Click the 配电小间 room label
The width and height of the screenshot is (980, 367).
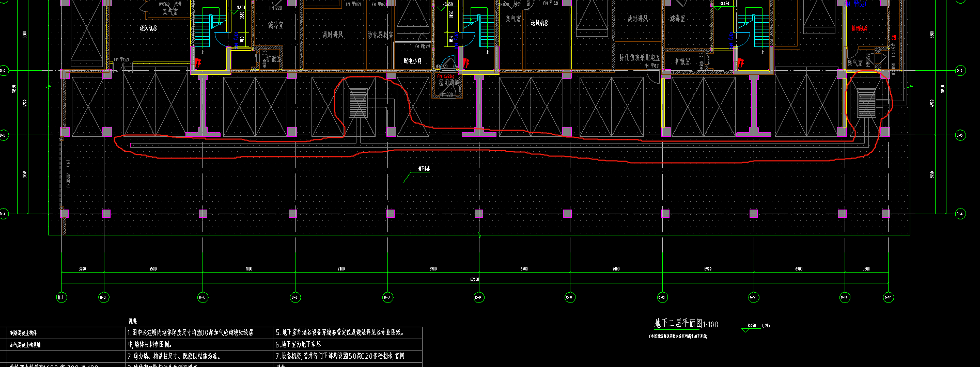coord(412,61)
